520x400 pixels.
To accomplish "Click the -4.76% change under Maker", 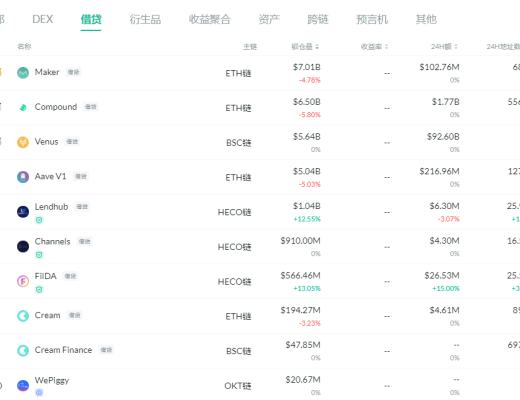I will [x=309, y=80].
